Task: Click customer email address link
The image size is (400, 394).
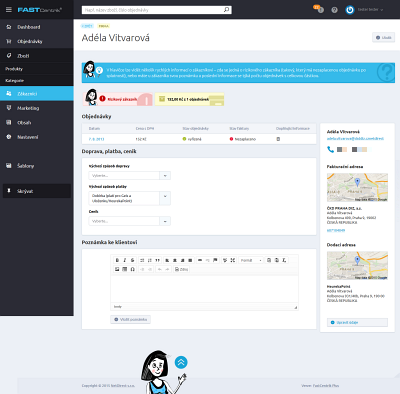Action: click(355, 138)
